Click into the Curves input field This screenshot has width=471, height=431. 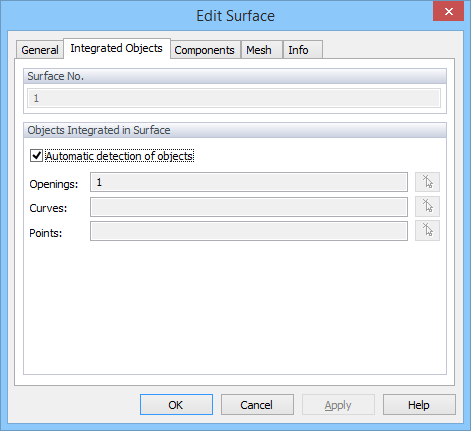pos(249,207)
